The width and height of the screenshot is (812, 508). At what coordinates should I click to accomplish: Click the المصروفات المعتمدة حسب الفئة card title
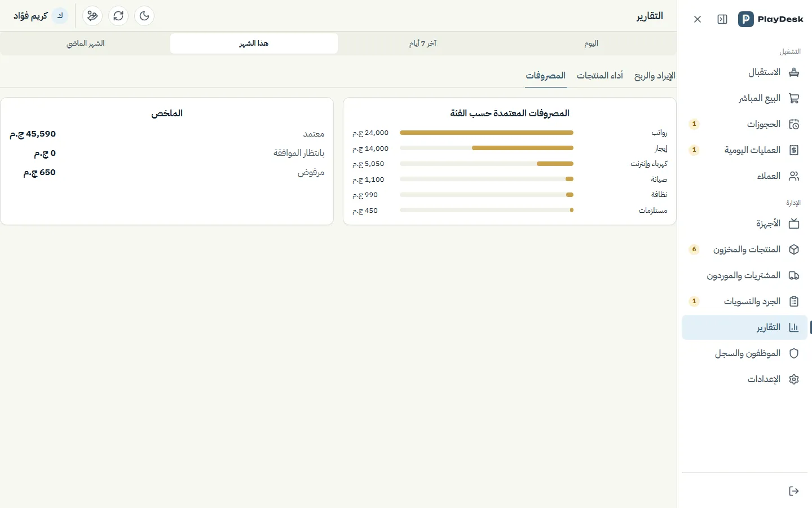(x=510, y=113)
